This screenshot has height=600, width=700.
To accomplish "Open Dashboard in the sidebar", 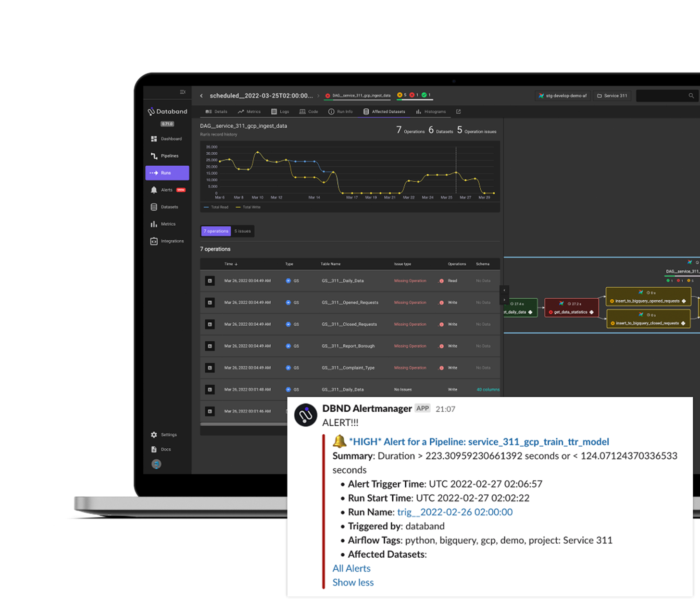I will point(167,139).
